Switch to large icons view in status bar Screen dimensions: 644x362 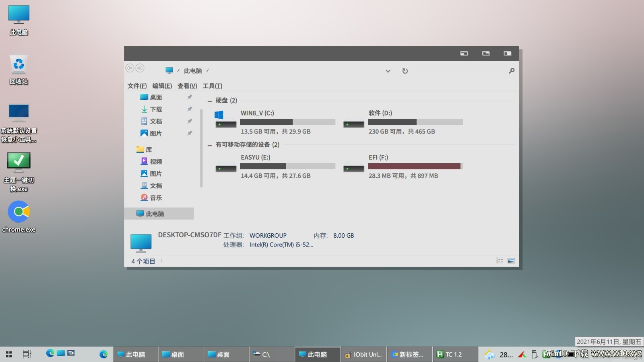[x=511, y=261]
